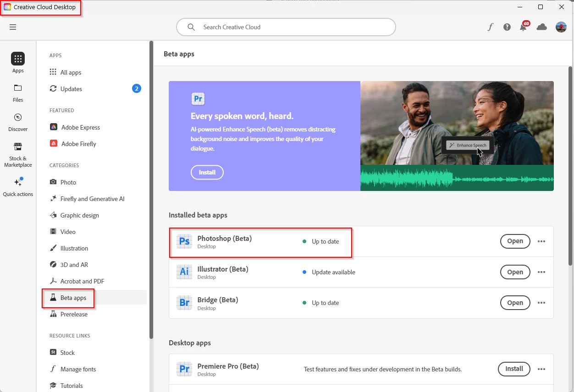Click 'Every spoken word, heard.' headline
The image size is (574, 392).
pos(242,116)
